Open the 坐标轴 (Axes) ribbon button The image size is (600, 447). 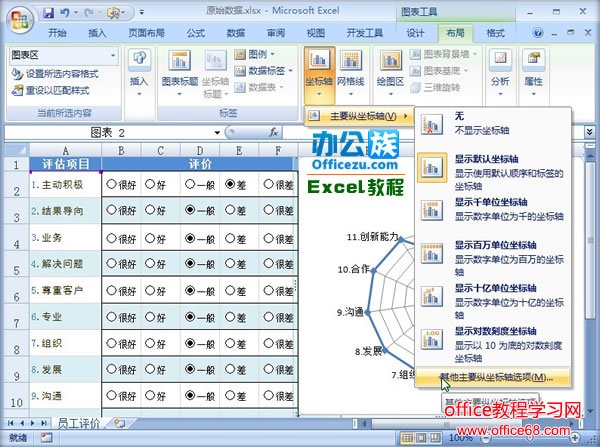click(x=319, y=75)
